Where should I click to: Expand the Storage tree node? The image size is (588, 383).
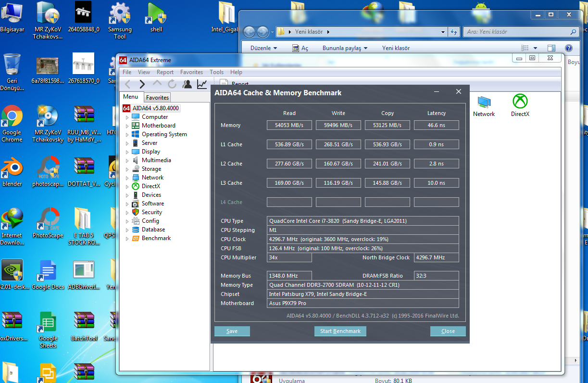click(x=127, y=169)
